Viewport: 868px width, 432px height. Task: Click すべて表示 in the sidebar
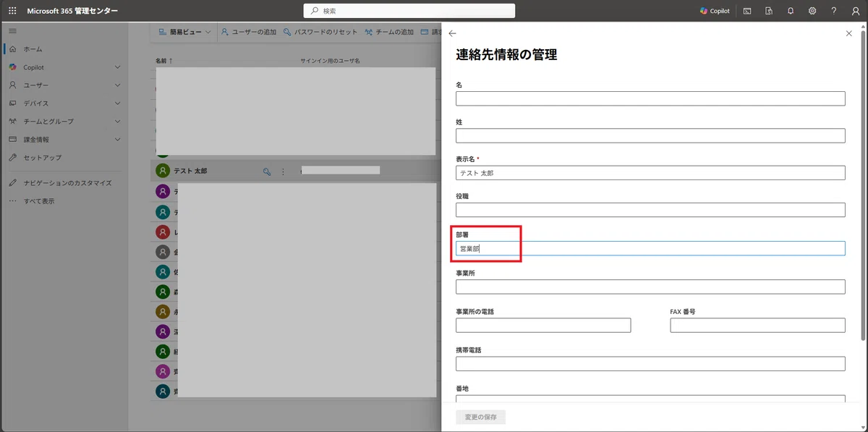point(38,201)
